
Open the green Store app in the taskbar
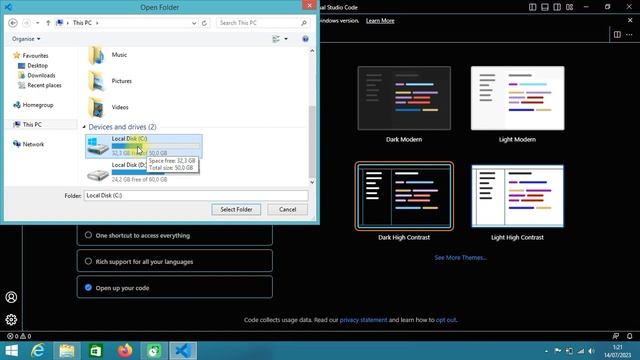[96, 351]
